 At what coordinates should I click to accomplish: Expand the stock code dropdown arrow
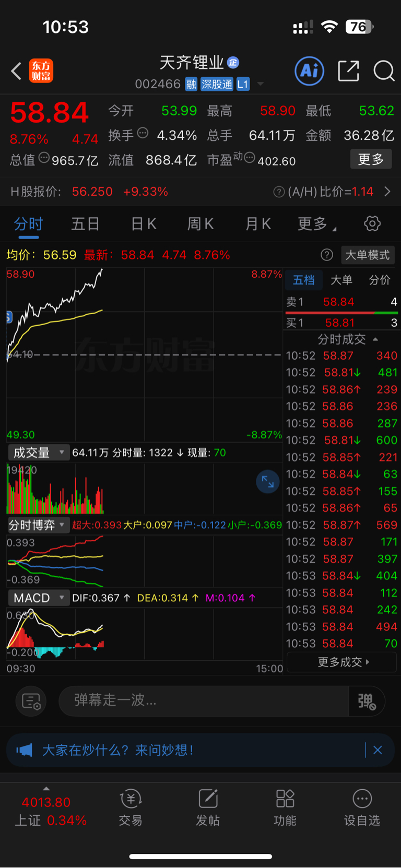click(260, 84)
